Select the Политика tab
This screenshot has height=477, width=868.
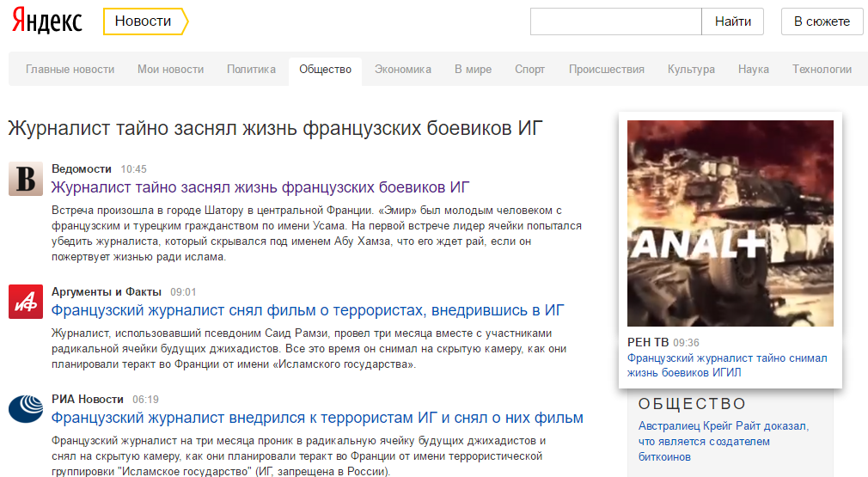click(251, 70)
